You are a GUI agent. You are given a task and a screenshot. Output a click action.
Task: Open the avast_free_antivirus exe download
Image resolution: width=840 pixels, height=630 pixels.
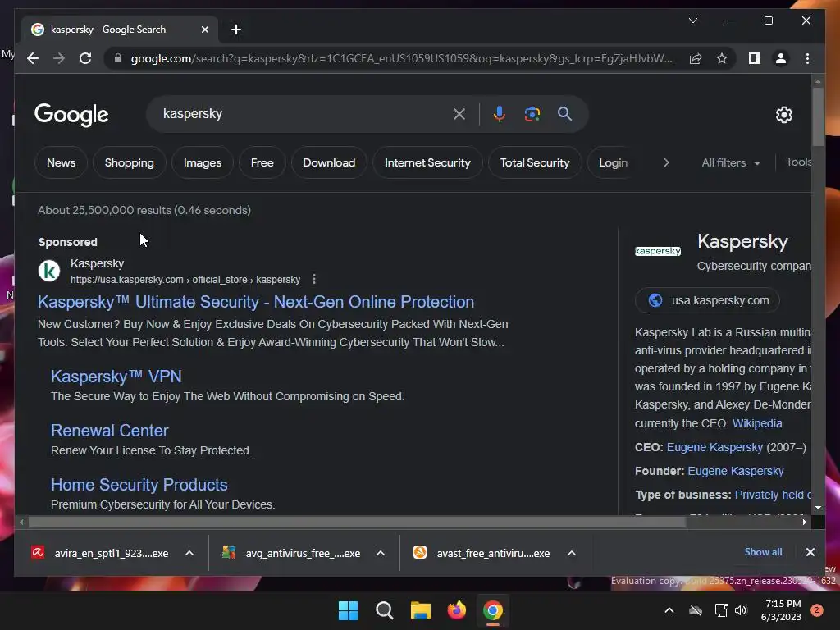(x=482, y=554)
